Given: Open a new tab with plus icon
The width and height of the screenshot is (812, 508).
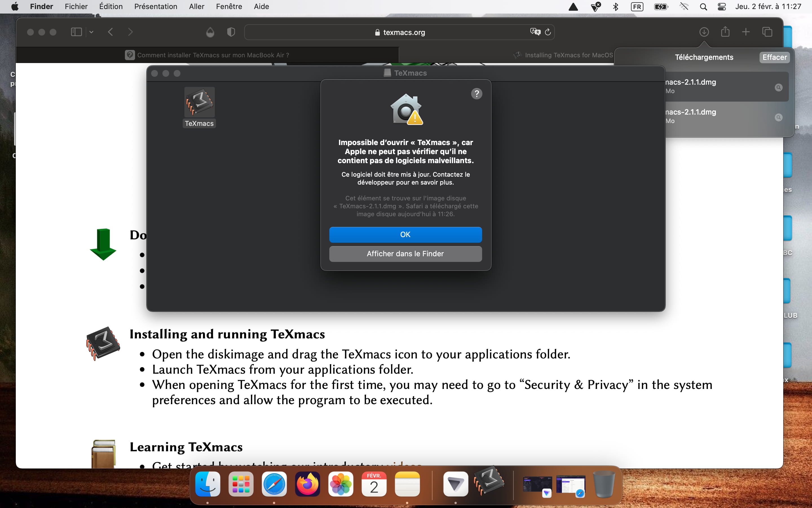Looking at the screenshot, I should coord(745,32).
